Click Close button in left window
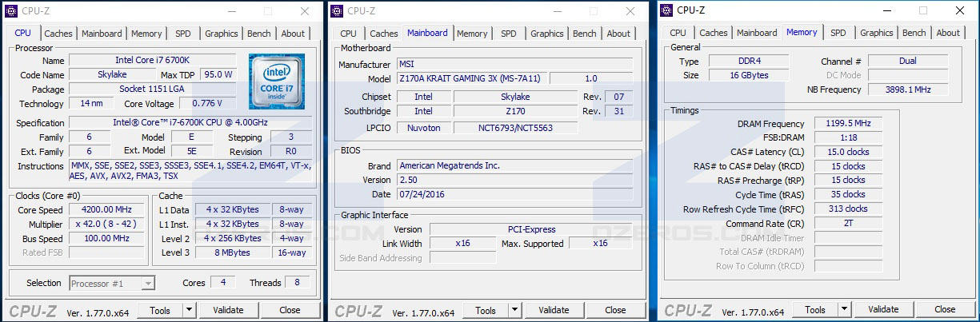This screenshot has width=980, height=322. pyautogui.click(x=290, y=310)
